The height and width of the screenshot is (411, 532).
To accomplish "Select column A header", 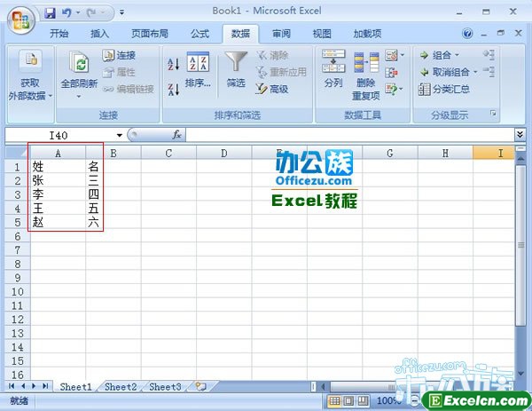I will click(58, 154).
